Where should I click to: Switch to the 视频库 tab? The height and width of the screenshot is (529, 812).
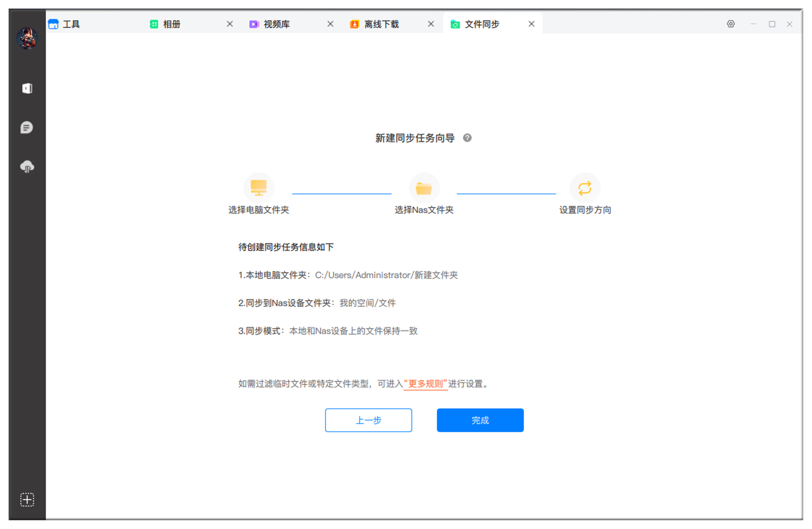point(276,24)
